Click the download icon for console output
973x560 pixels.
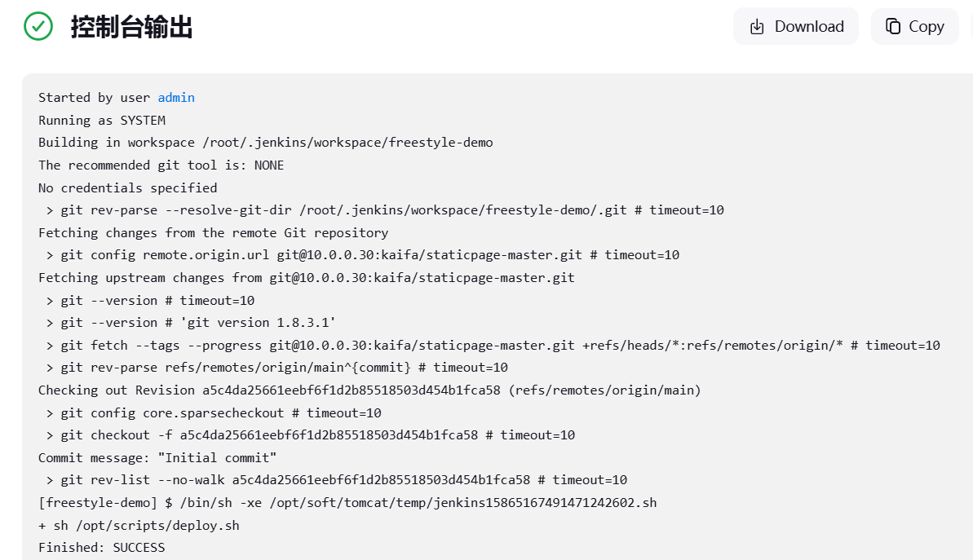(x=757, y=27)
